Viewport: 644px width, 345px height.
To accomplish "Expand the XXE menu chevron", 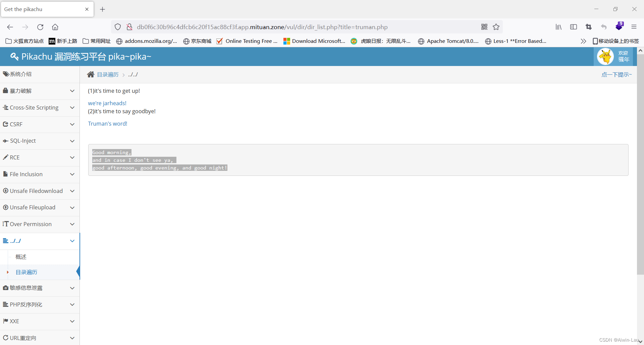I will [72, 321].
